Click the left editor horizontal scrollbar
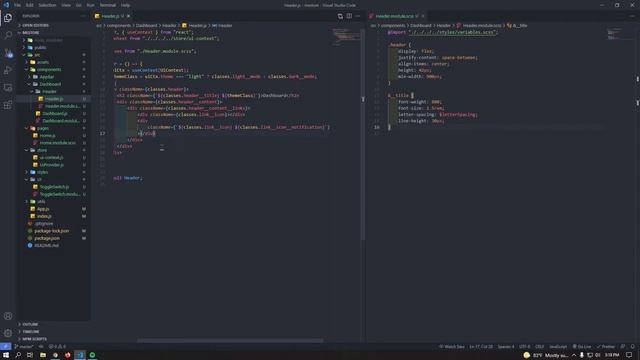 (230, 340)
